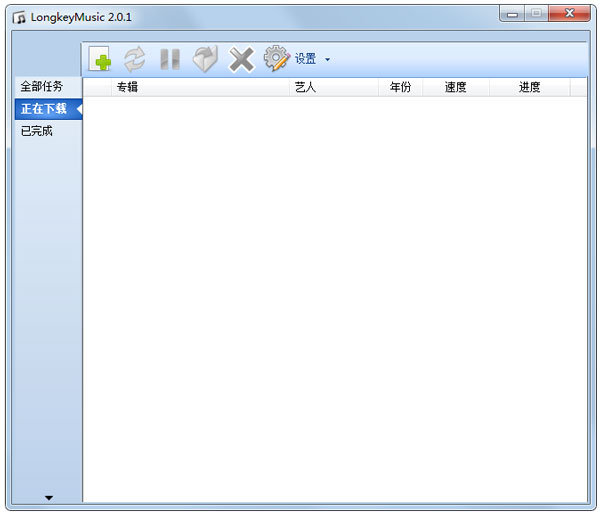The width and height of the screenshot is (600, 515).
Task: Sort by the 年份 column header
Action: pos(400,87)
